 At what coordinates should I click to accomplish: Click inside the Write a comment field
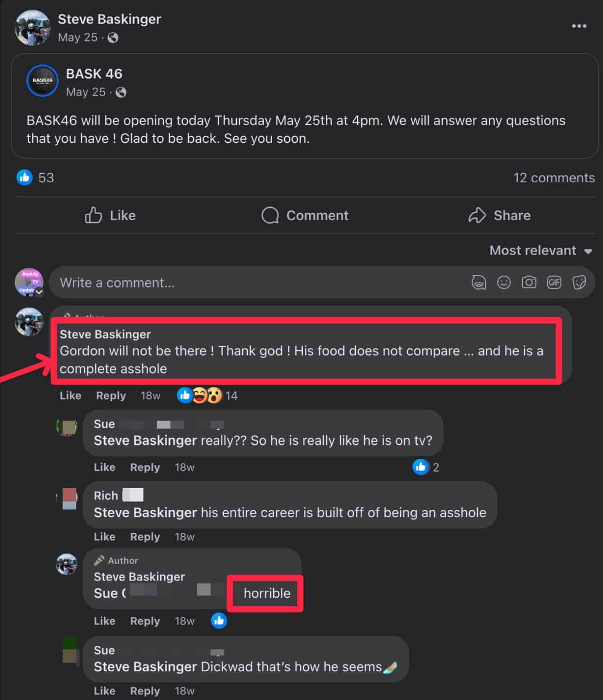[x=255, y=283]
